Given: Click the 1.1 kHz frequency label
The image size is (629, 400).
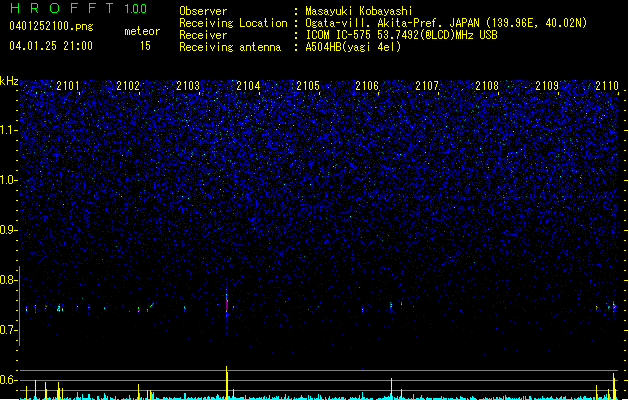Looking at the screenshot, I should pyautogui.click(x=8, y=130).
